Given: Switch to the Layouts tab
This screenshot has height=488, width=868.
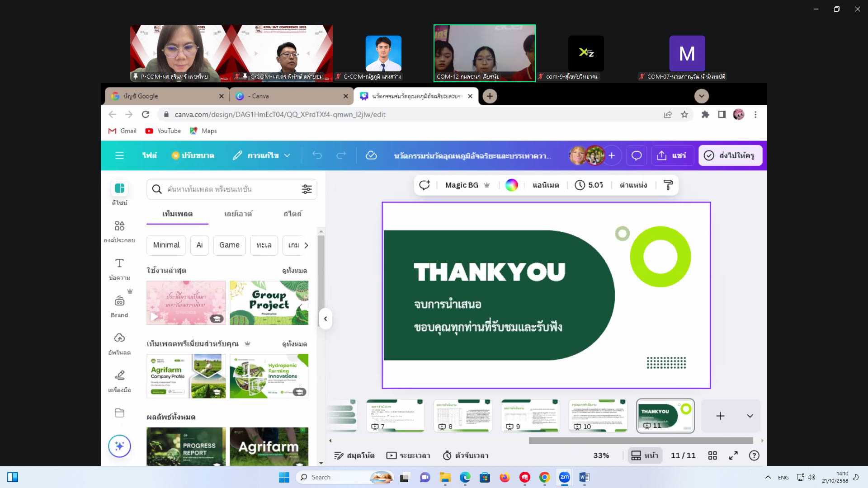Looking at the screenshot, I should [238, 214].
